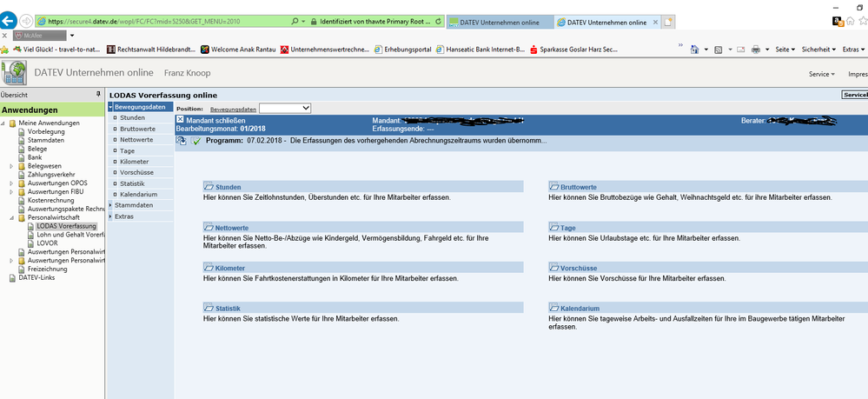Click the pin icon in Übersicht header
Viewport: 868px width, 399px height.
coord(98,95)
